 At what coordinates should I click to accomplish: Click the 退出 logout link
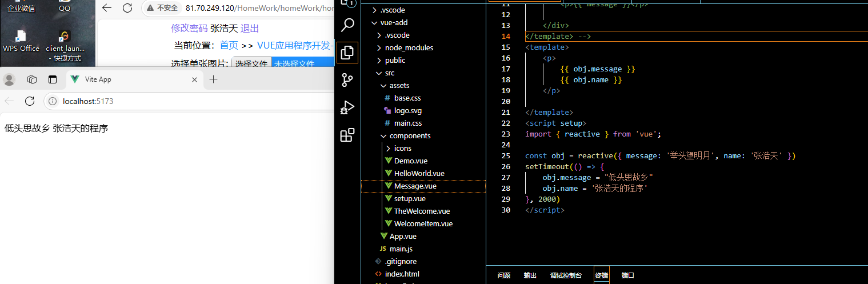(x=250, y=29)
